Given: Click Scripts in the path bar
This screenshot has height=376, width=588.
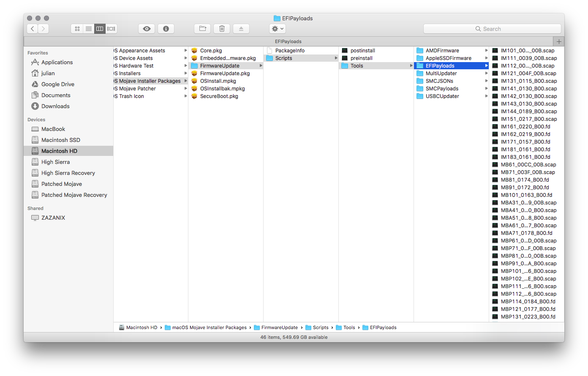Looking at the screenshot, I should tap(317, 327).
